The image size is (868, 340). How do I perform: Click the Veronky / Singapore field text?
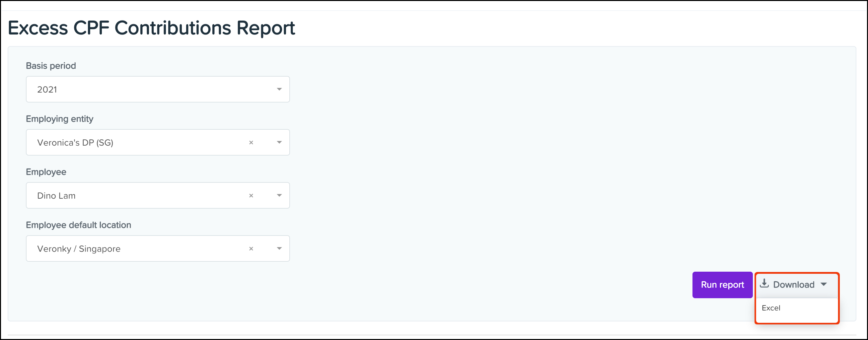pyautogui.click(x=79, y=249)
